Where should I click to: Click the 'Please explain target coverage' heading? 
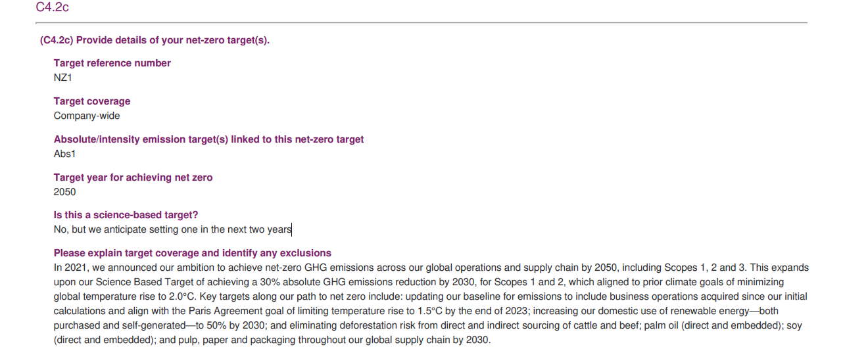tap(193, 253)
